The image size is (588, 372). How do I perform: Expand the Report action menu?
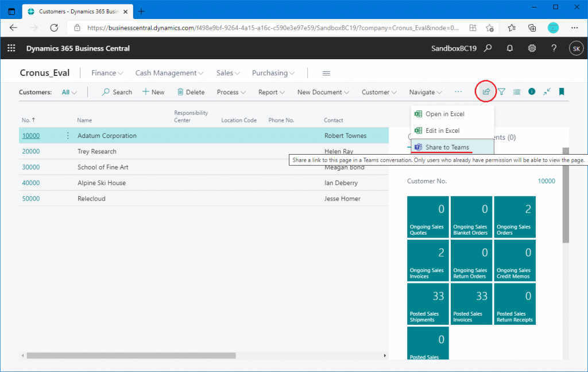tap(272, 93)
